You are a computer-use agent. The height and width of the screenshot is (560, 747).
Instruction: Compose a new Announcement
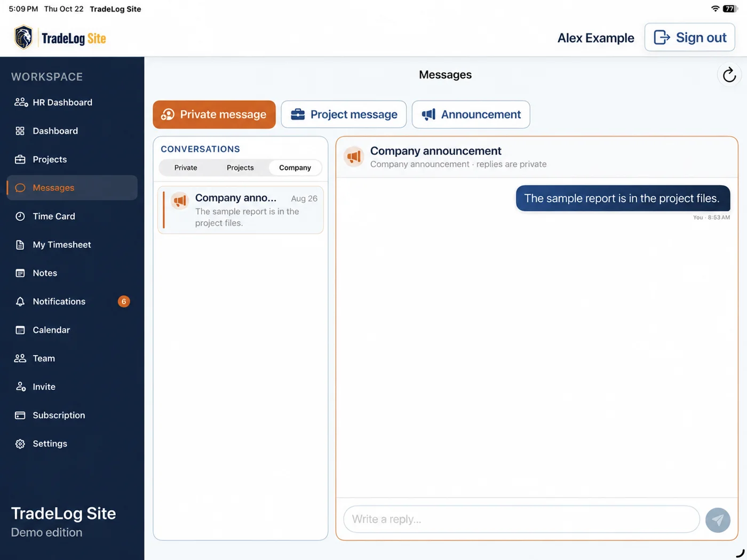(x=471, y=115)
